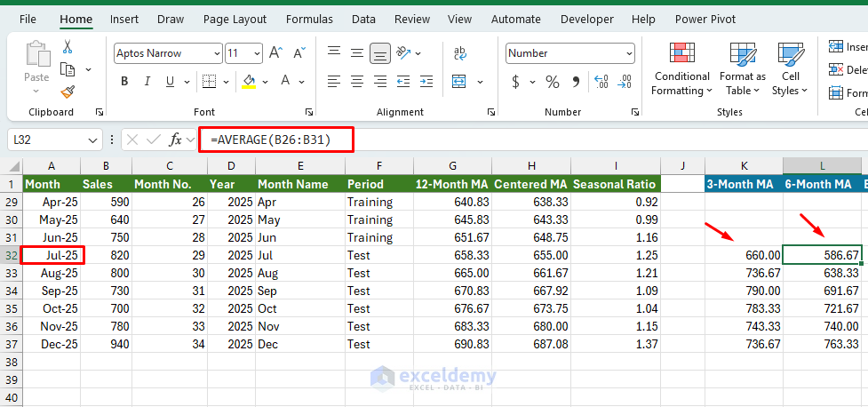The height and width of the screenshot is (407, 868).
Task: Toggle Bold formatting
Action: pyautogui.click(x=124, y=82)
